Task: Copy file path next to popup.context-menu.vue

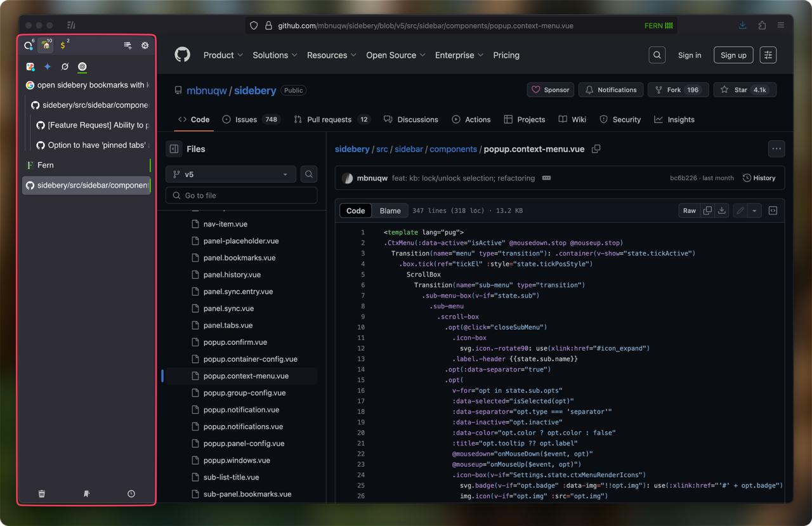Action: [x=596, y=149]
